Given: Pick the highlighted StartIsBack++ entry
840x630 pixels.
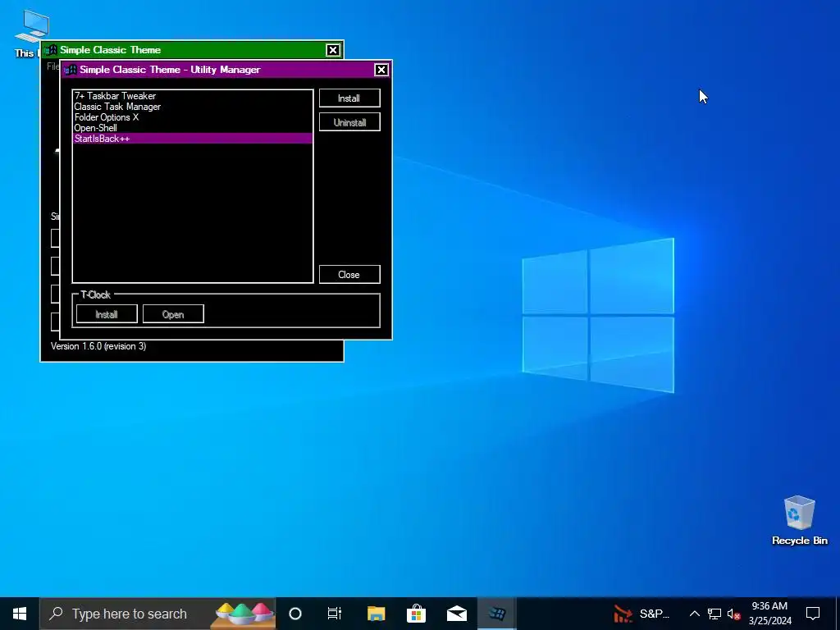Looking at the screenshot, I should point(192,138).
